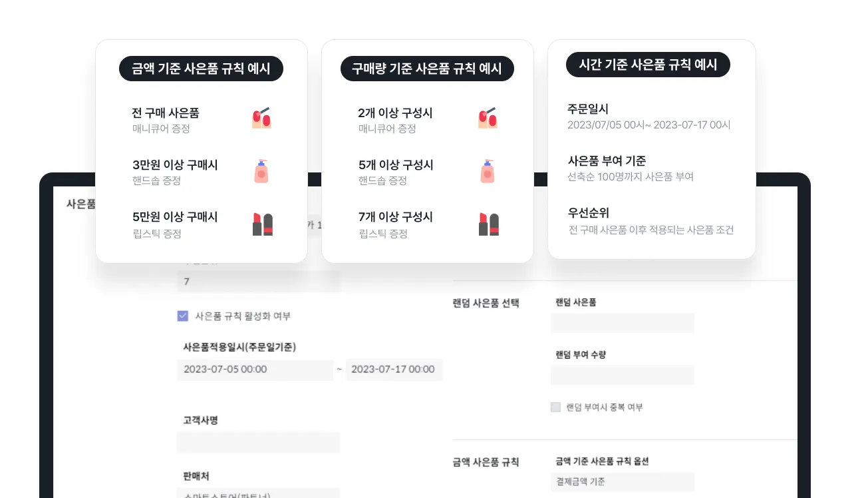Click manicure icon in amount-based gift card
This screenshot has height=498, width=868.
(262, 119)
